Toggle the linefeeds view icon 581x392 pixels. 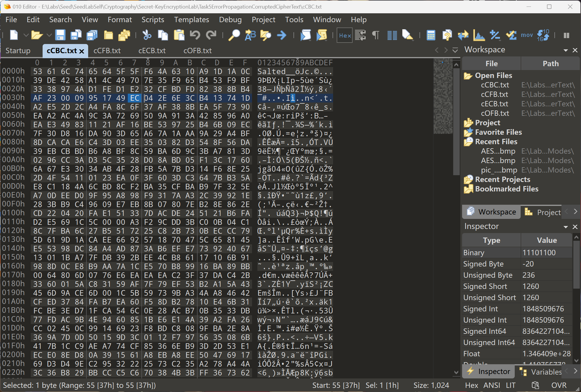coord(360,35)
